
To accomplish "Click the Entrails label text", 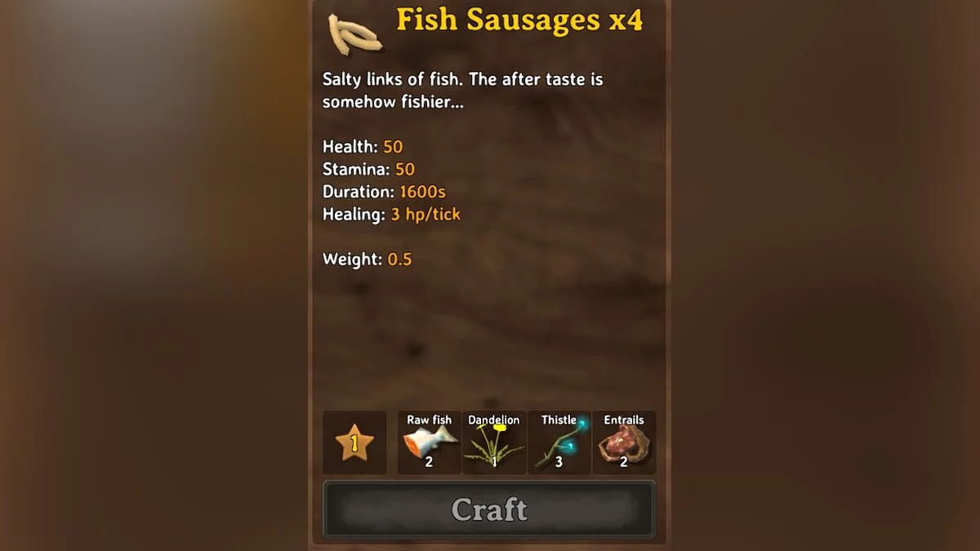I will [x=624, y=420].
